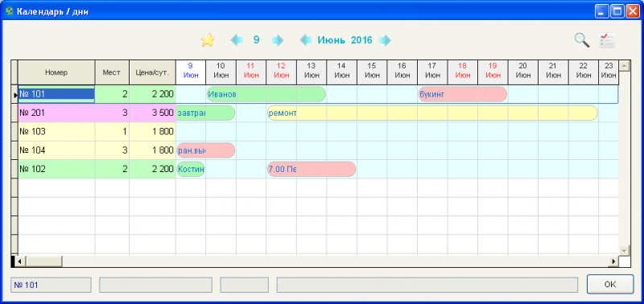644x304 pixels.
Task: Select the Костин booking bar in room 102
Action: [x=190, y=169]
